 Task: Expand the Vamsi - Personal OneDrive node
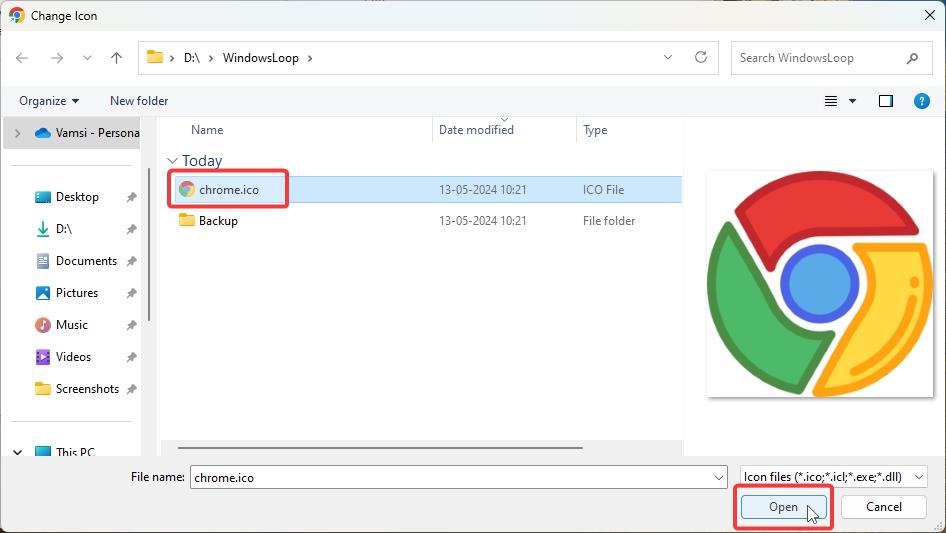click(x=17, y=133)
